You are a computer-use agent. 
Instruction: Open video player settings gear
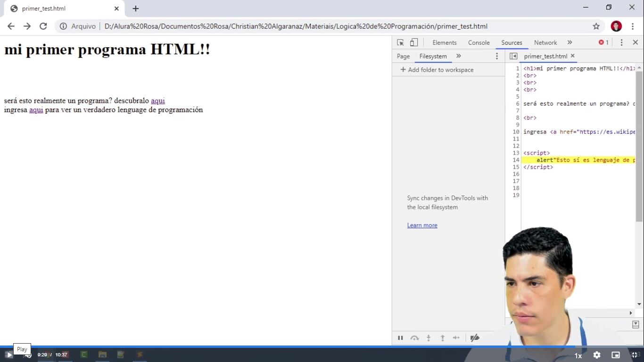tap(597, 355)
